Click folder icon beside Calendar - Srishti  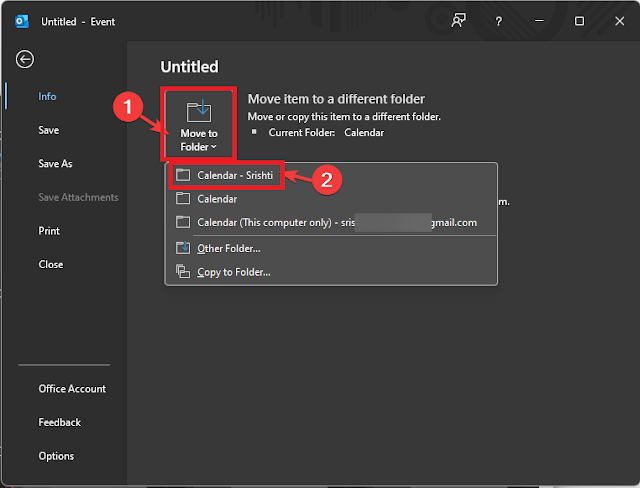tap(183, 175)
